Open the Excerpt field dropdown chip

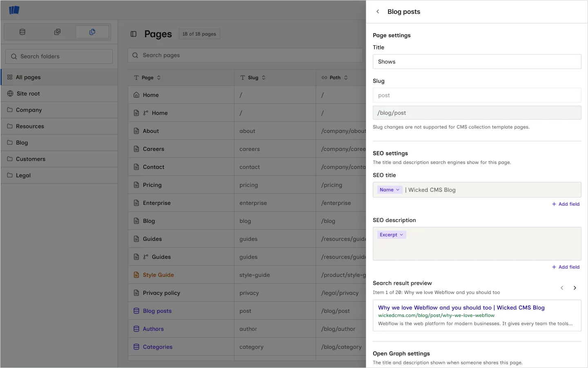(x=392, y=235)
